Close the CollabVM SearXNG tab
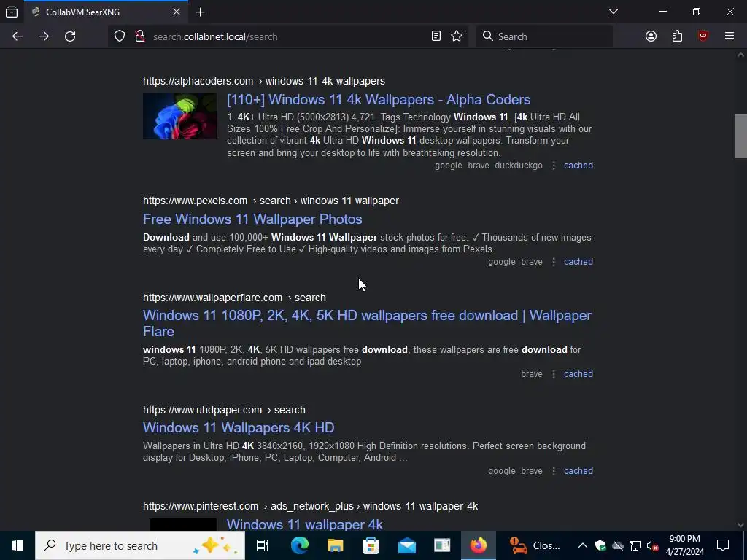This screenshot has width=747, height=560. (x=177, y=12)
